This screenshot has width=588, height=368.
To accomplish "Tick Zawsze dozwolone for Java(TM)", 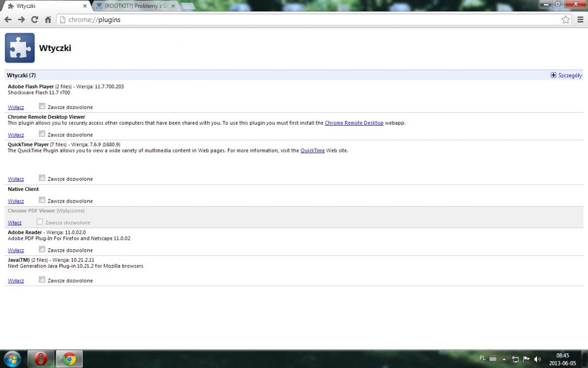I will [x=42, y=279].
